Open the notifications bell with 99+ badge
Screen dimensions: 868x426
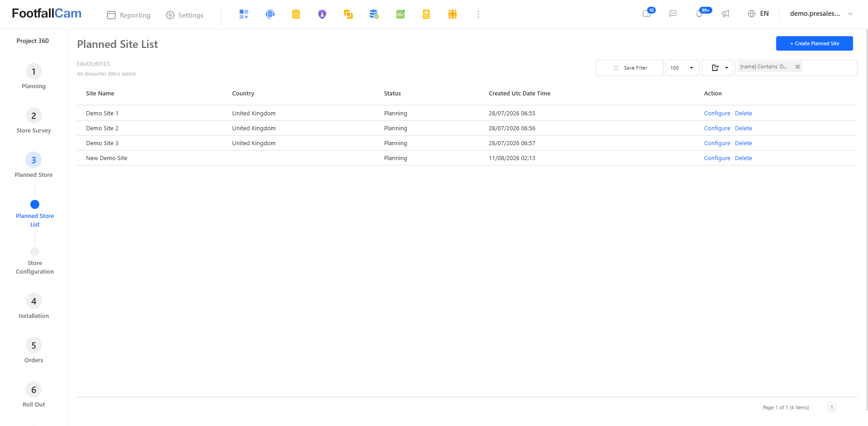(x=701, y=13)
